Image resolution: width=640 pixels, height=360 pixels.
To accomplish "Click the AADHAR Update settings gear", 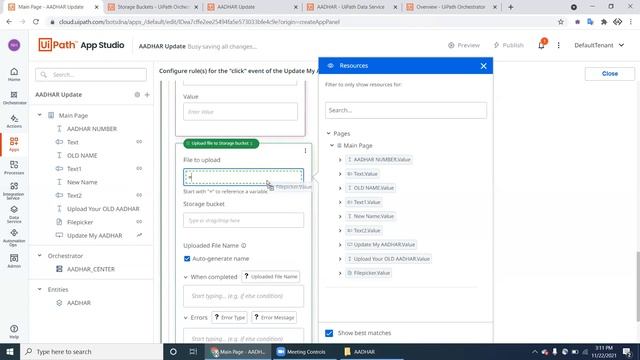I will [x=137, y=95].
